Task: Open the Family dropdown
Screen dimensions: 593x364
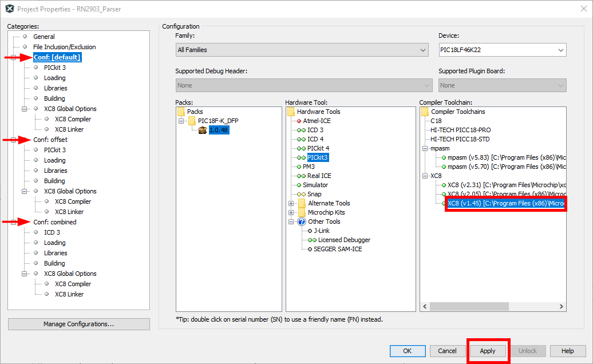Action: click(x=302, y=50)
